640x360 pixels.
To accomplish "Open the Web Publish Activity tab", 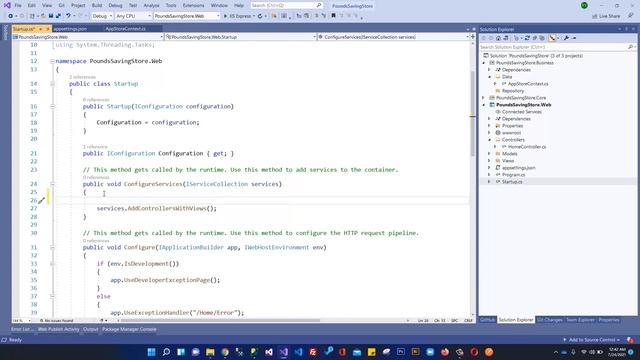I will [x=58, y=329].
